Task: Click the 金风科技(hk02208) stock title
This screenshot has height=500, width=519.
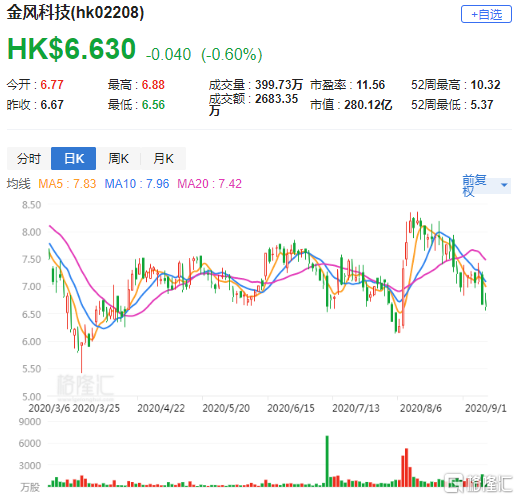Action: [x=75, y=13]
